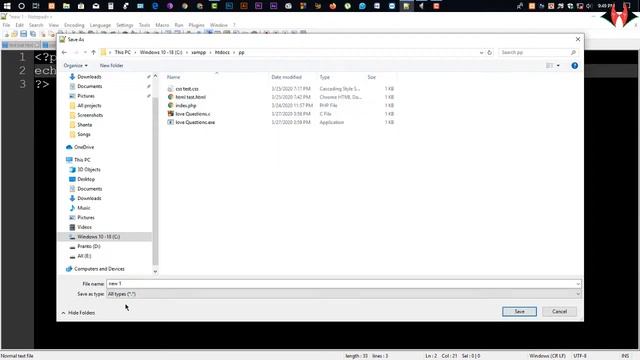The image size is (640, 360).
Task: Click This PC in the address breadcrumb
Action: tap(122, 52)
